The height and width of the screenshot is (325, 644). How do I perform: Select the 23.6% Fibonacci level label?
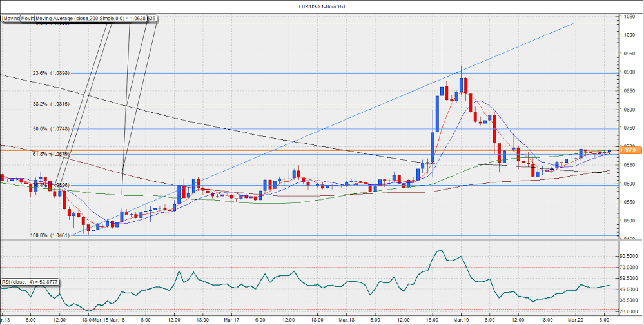(x=51, y=74)
